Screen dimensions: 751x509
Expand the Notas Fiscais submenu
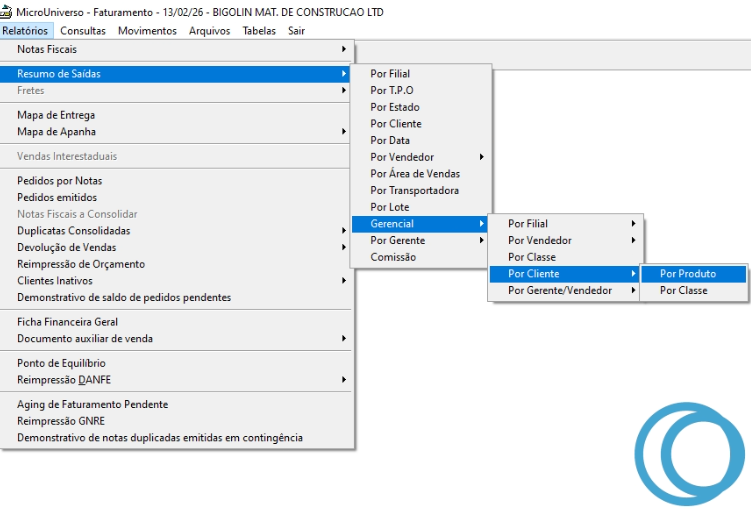[x=47, y=49]
